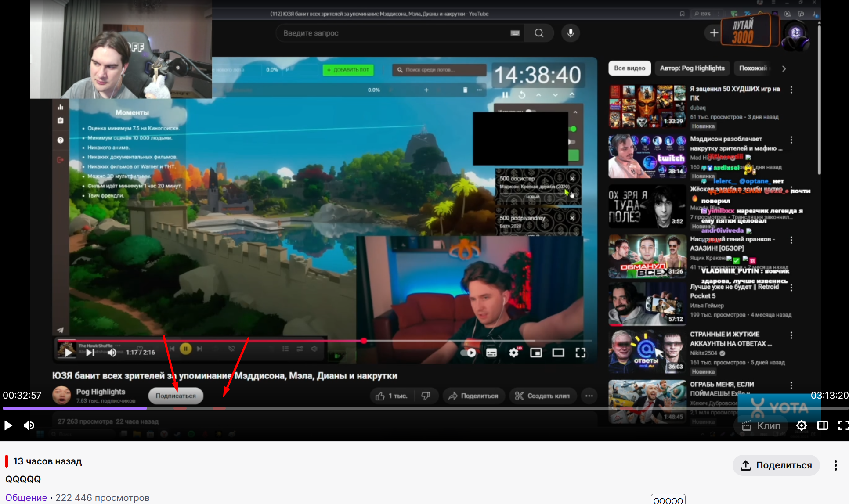Click the YouTube search magnifier icon
The height and width of the screenshot is (504, 849).
[x=539, y=33]
